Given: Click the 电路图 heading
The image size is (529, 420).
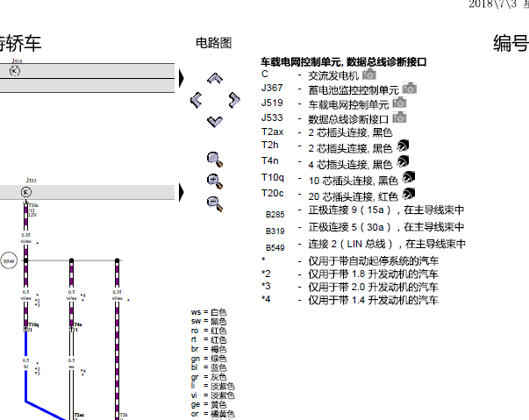Looking at the screenshot, I should coord(213,43).
